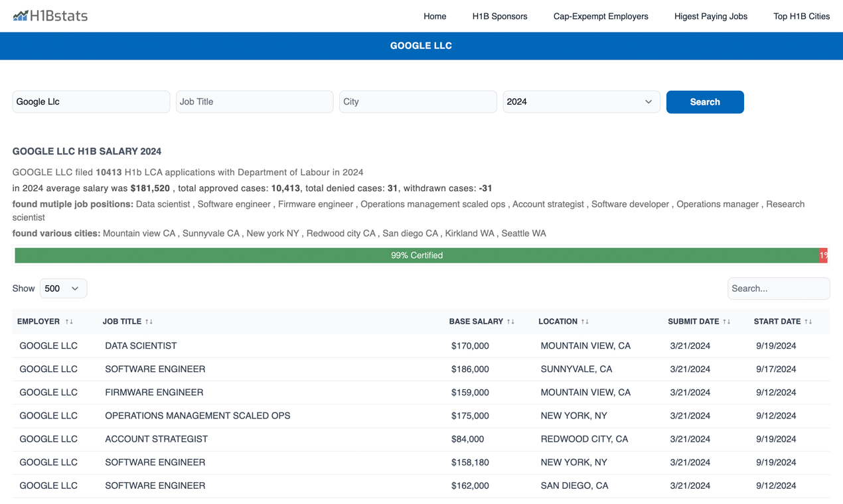
Task: Click the $175,000 salary cell
Action: click(x=470, y=416)
